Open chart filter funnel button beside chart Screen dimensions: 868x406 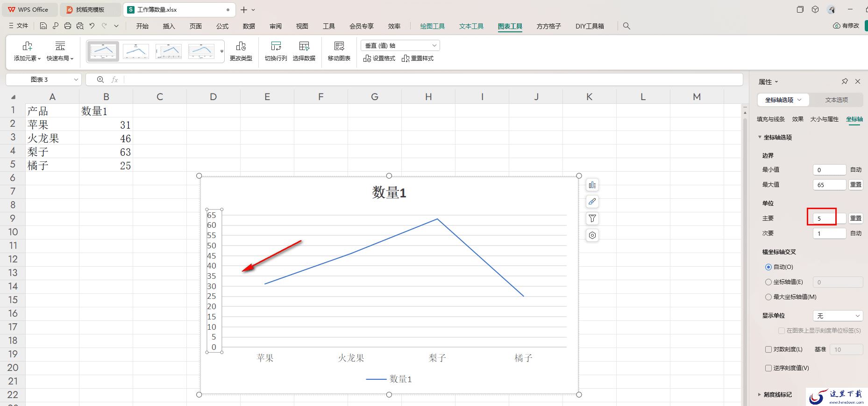click(592, 218)
